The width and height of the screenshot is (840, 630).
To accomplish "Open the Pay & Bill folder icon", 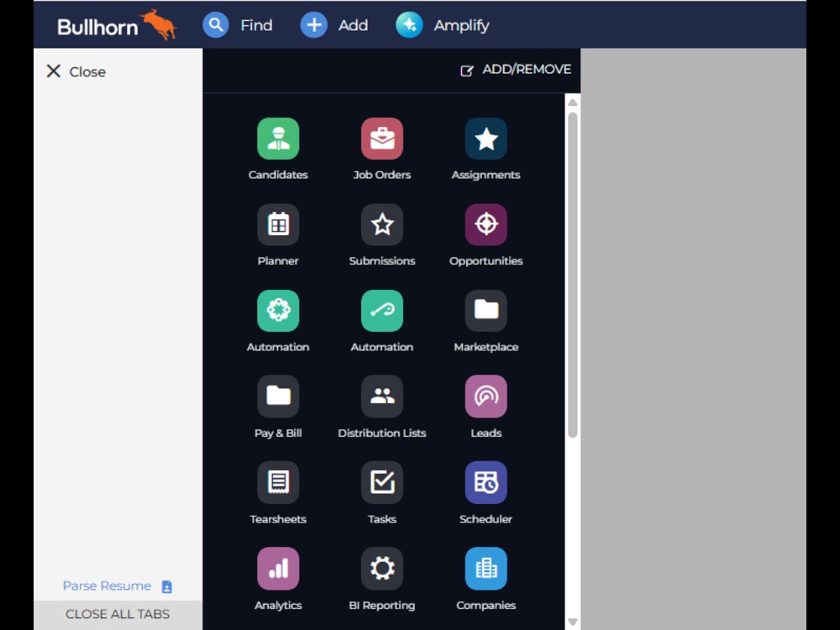I will tap(278, 396).
